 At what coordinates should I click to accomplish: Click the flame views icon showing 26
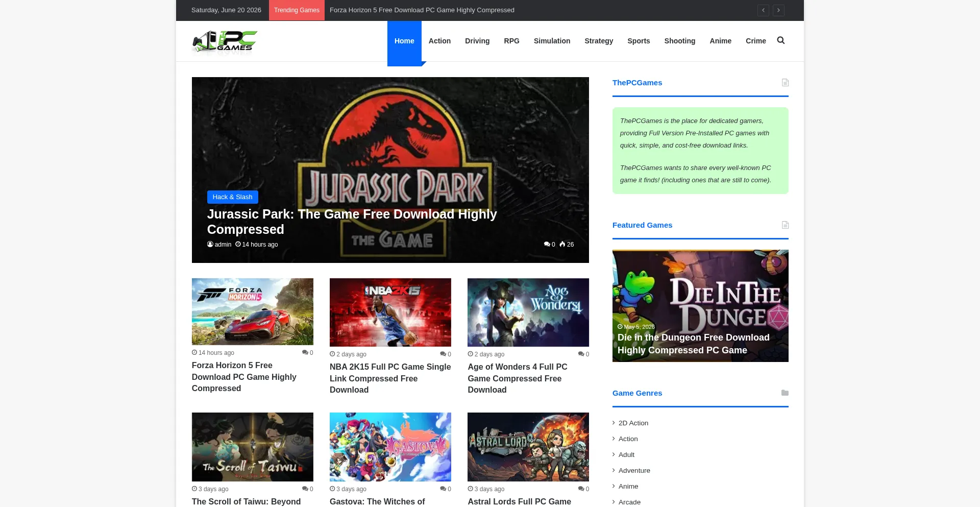[562, 244]
